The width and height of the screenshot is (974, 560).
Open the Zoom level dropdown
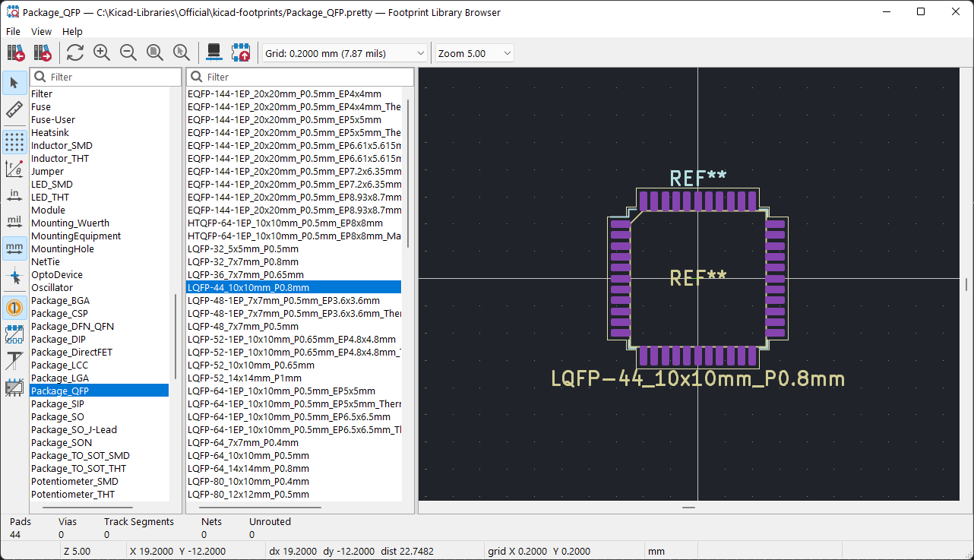coord(474,53)
